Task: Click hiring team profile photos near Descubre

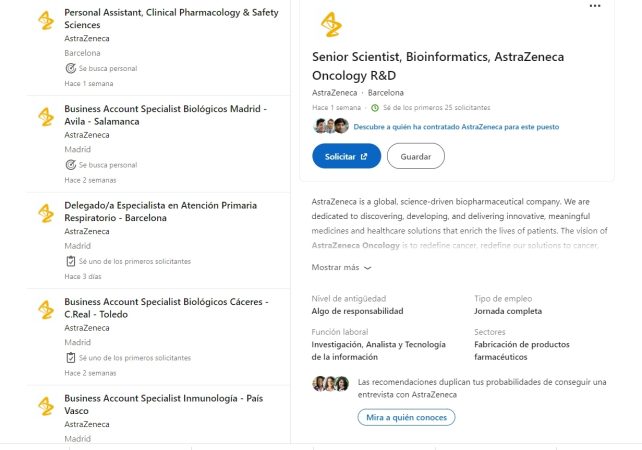Action: [x=330, y=126]
